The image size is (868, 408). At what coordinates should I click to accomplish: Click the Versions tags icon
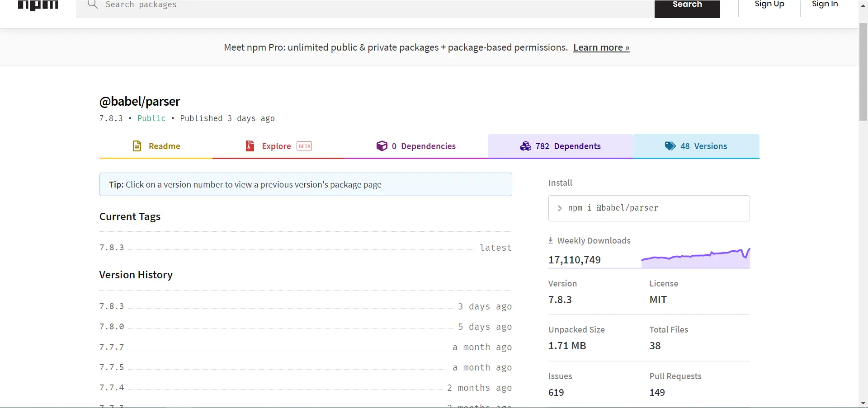(x=670, y=146)
